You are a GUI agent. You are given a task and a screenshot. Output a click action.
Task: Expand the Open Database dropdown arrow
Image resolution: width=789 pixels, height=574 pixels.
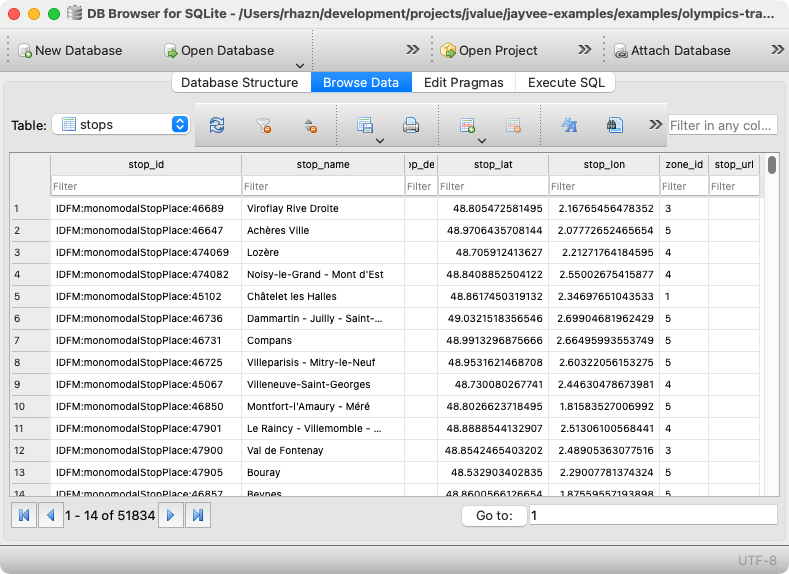coord(300,65)
